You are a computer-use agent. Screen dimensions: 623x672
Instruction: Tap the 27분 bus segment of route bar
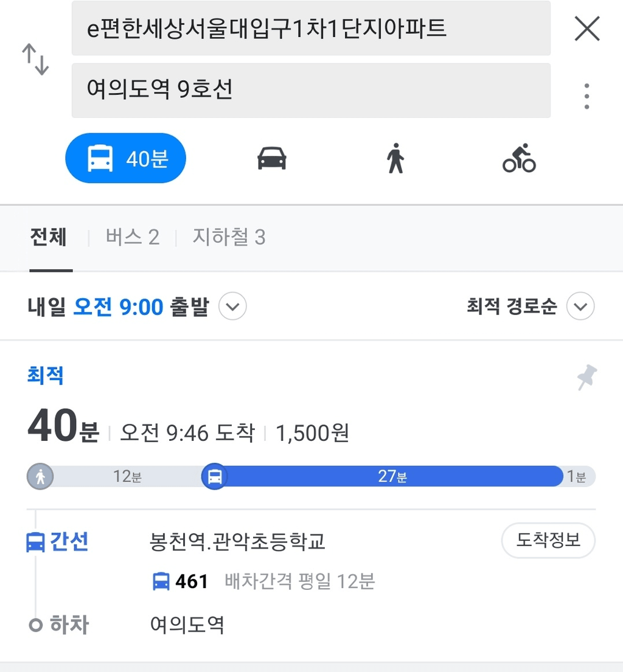tap(391, 476)
